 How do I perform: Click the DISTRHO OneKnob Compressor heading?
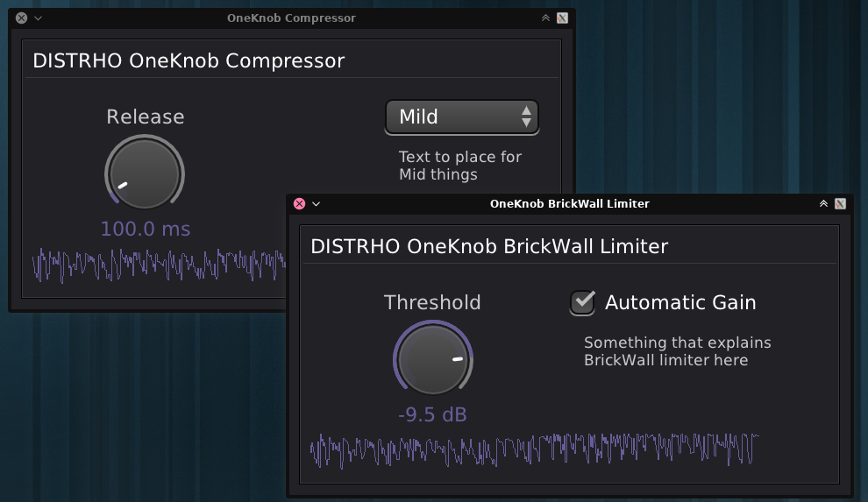tap(189, 60)
